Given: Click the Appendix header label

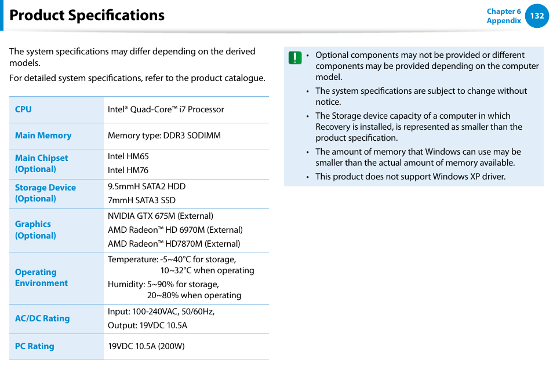Looking at the screenshot, I should pyautogui.click(x=504, y=20).
